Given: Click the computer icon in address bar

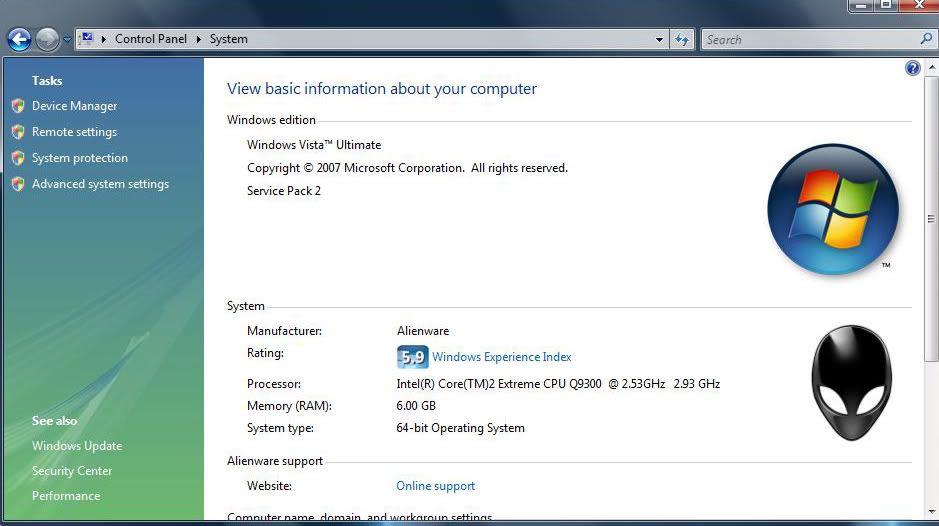Looking at the screenshot, I should click(x=87, y=39).
